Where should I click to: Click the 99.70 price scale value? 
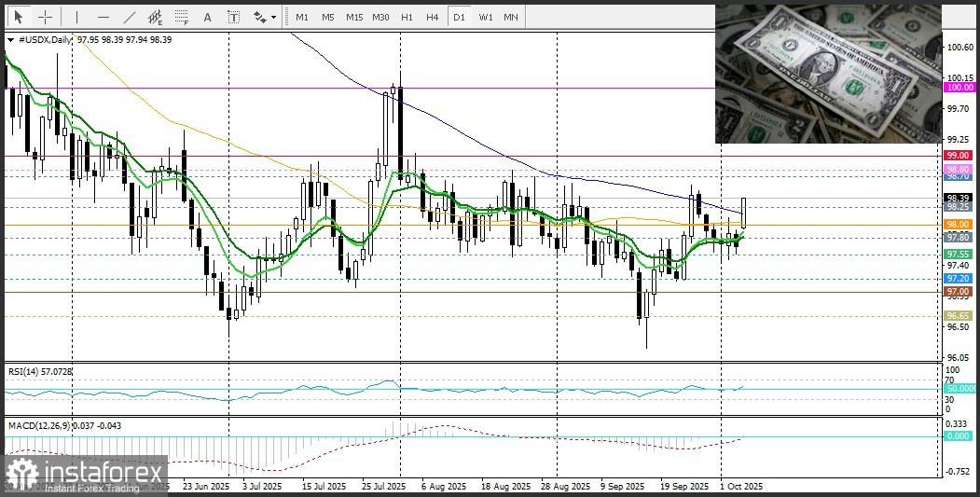pyautogui.click(x=960, y=108)
